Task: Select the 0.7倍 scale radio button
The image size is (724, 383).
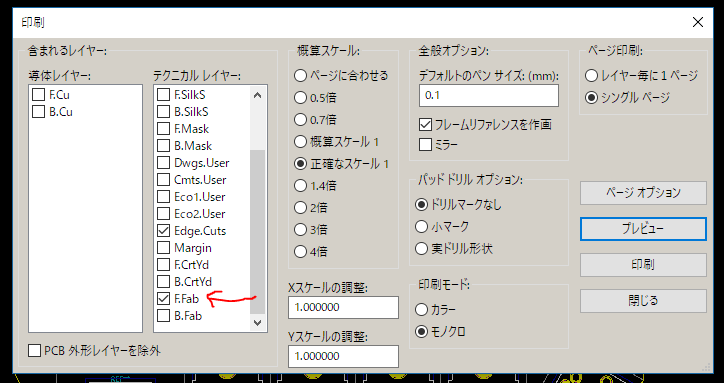Action: pyautogui.click(x=301, y=120)
